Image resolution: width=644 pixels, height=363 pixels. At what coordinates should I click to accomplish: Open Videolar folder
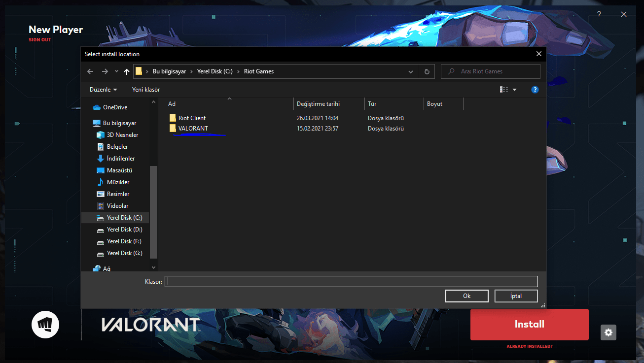click(x=113, y=206)
